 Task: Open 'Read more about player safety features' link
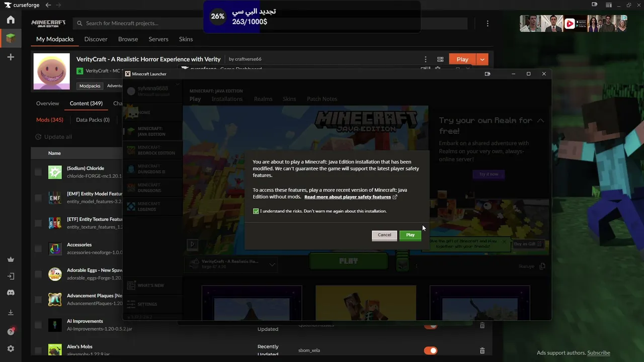click(x=348, y=197)
